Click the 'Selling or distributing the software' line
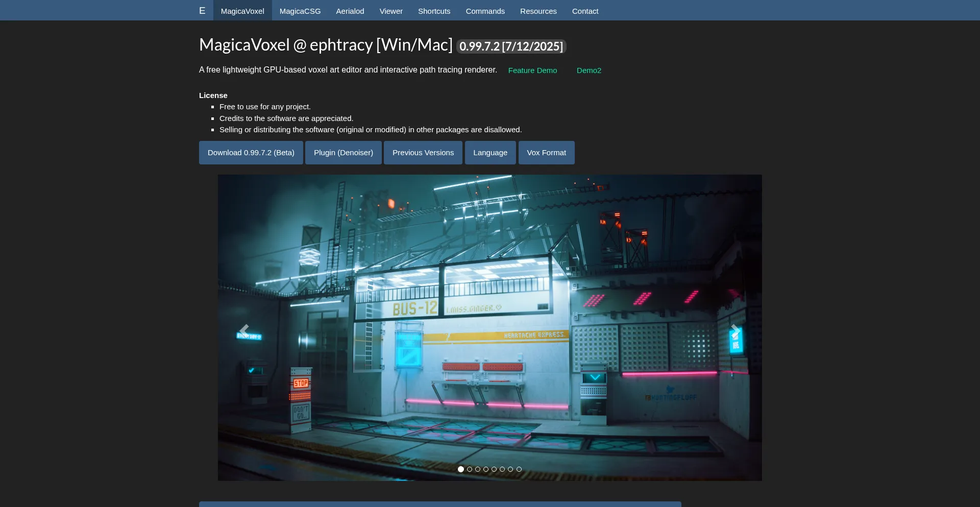The height and width of the screenshot is (507, 980). 371,130
